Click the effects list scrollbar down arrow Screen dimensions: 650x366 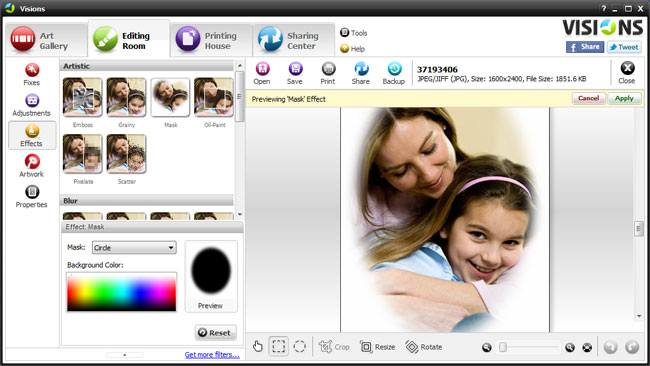pos(240,215)
